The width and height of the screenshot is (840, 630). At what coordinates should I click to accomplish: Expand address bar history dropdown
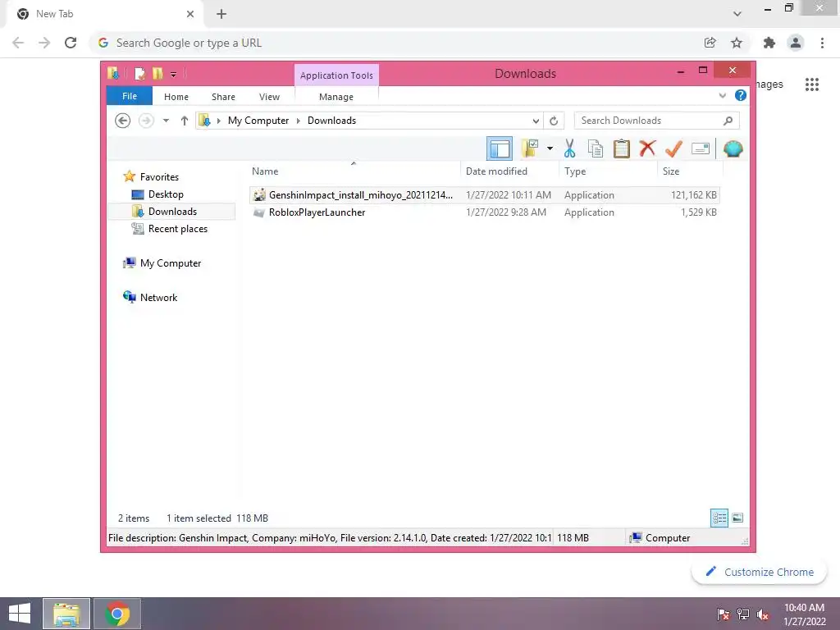tap(535, 121)
